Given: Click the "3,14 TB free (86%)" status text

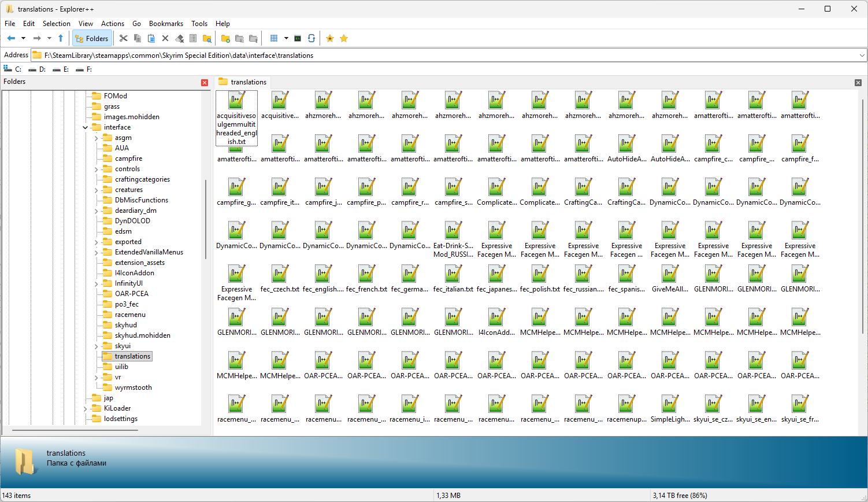Looking at the screenshot, I should click(x=680, y=496).
